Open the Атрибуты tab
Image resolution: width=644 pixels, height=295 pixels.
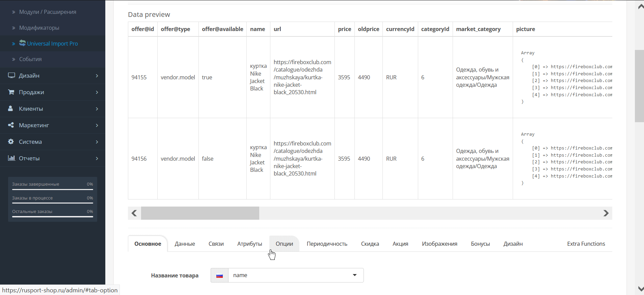[249, 244]
